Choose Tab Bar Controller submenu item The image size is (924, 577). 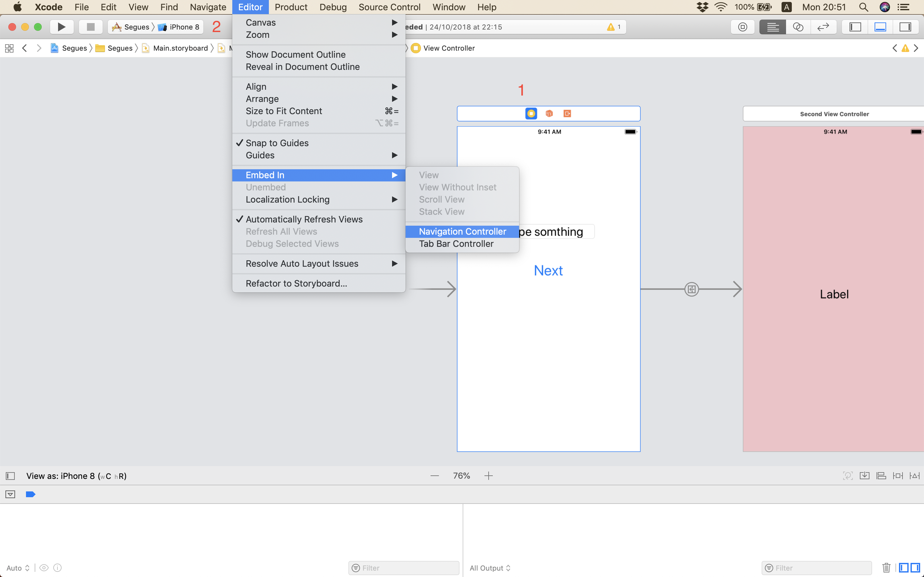click(456, 244)
